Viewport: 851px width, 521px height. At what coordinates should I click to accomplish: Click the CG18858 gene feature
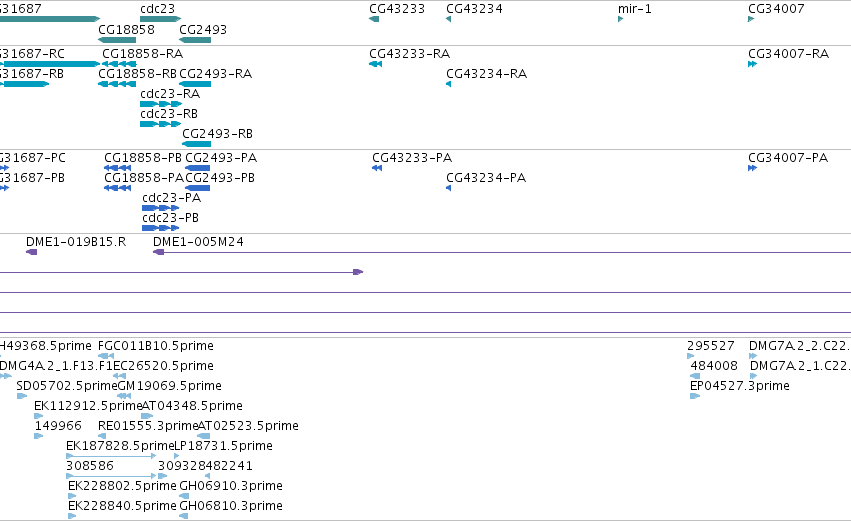[117, 40]
